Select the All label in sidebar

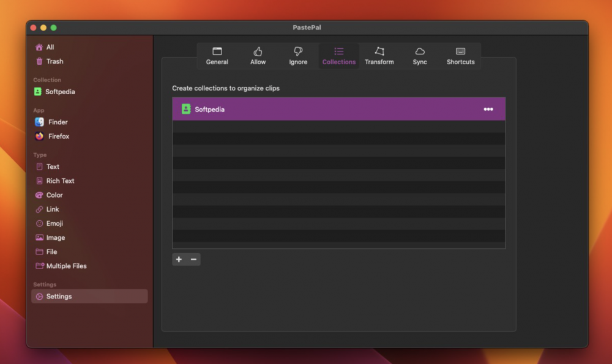point(50,47)
